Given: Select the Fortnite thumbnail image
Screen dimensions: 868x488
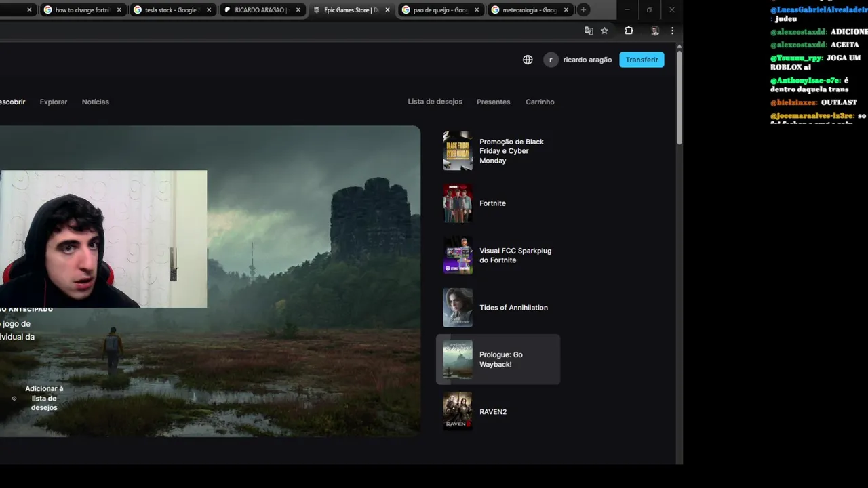Looking at the screenshot, I should pos(458,203).
